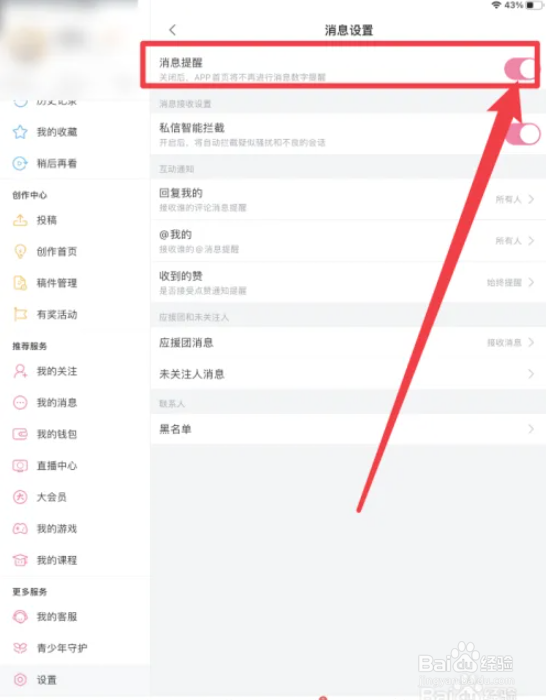Viewport: 546px width, 700px height.
Task: Open 大会员 in sidebar
Action: pyautogui.click(x=75, y=497)
